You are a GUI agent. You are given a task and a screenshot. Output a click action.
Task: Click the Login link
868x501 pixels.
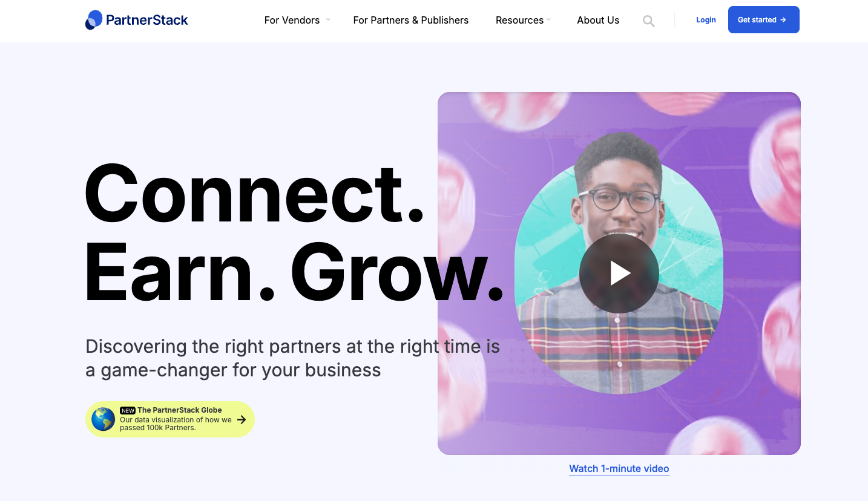[x=706, y=20]
